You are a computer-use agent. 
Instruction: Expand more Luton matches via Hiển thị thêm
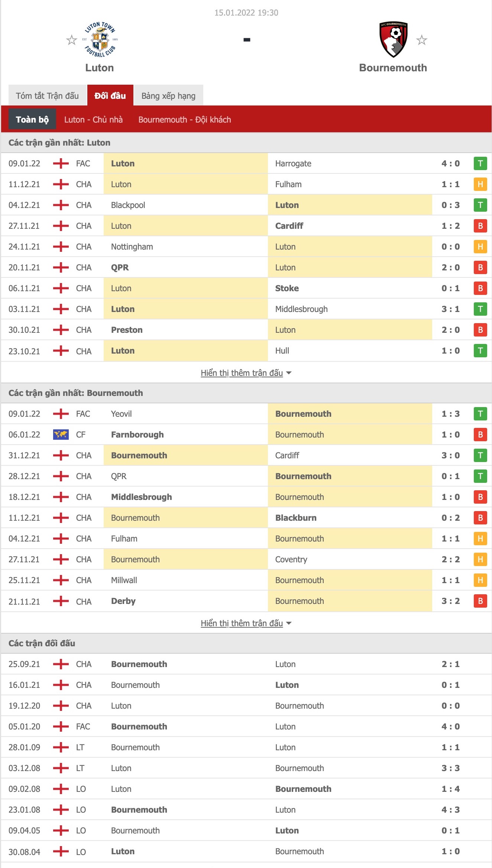[246, 373]
